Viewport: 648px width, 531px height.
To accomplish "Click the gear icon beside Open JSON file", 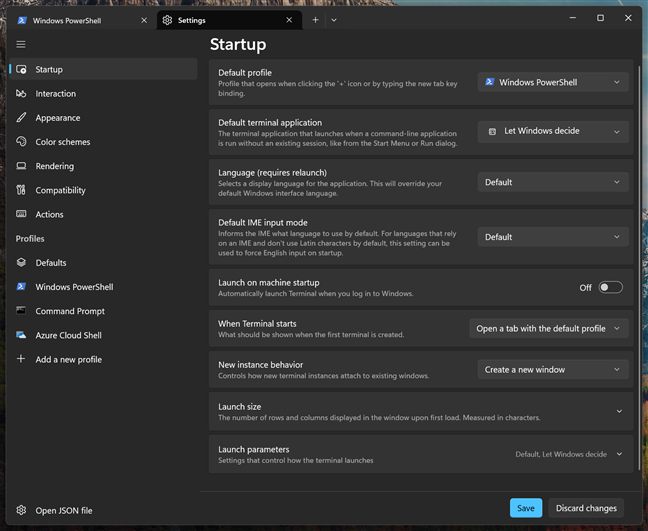I will click(21, 510).
